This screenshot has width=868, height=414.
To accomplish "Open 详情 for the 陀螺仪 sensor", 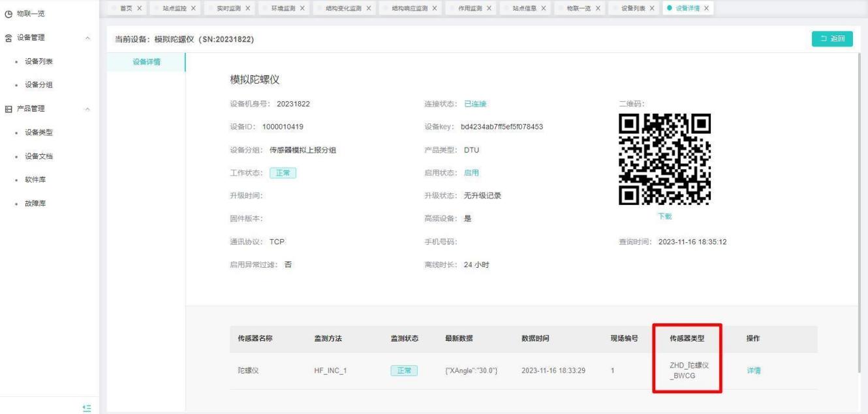I will 754,371.
